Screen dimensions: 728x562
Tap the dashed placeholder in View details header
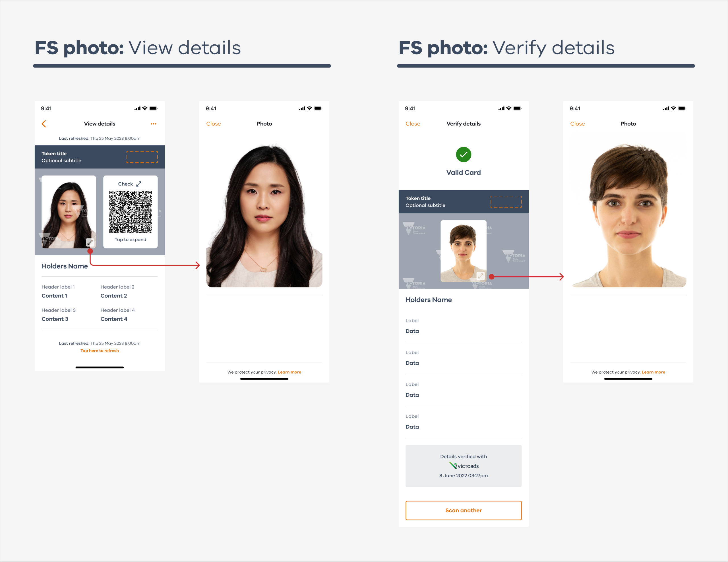point(142,157)
